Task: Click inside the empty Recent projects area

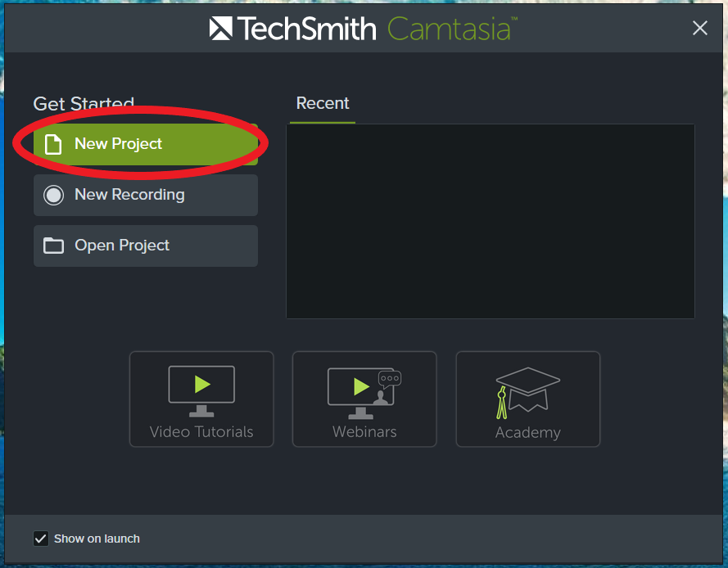Action: point(491,221)
